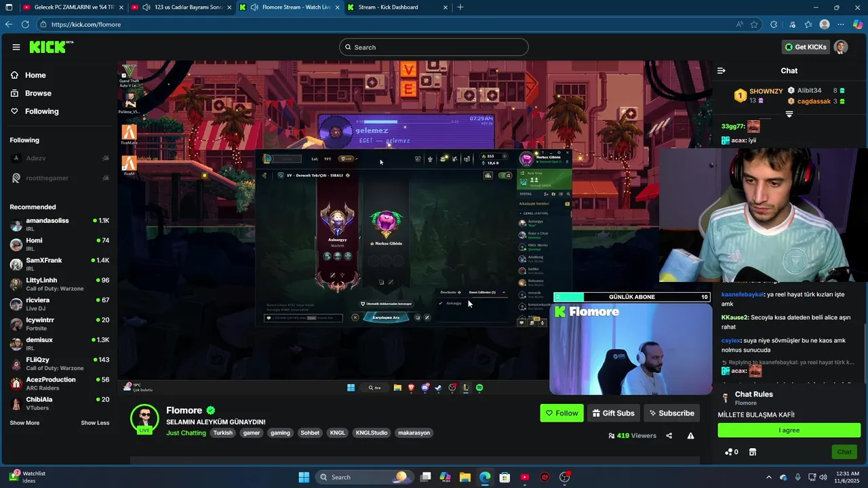Open the Kick hamburger menu

[16, 47]
